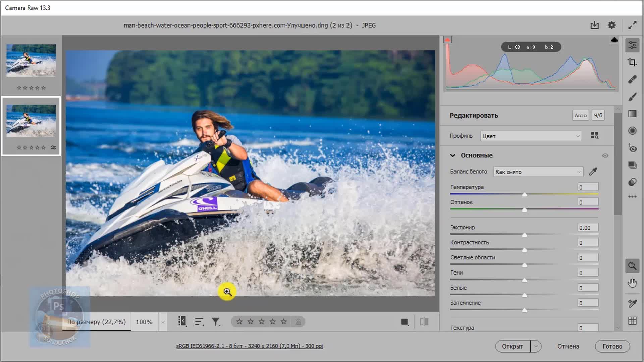Select the first filmstrip thumbnail
This screenshot has height=362, width=644.
coord(31,61)
